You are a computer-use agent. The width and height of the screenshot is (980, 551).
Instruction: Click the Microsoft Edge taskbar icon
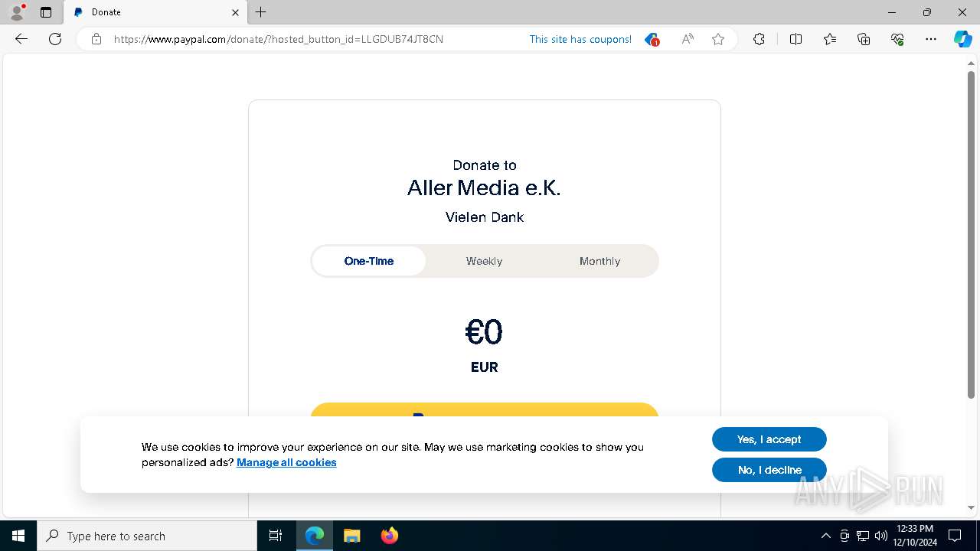coord(315,536)
